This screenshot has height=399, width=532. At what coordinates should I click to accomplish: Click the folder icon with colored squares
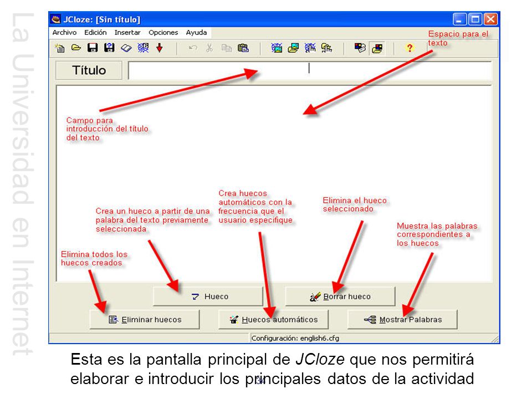point(377,48)
